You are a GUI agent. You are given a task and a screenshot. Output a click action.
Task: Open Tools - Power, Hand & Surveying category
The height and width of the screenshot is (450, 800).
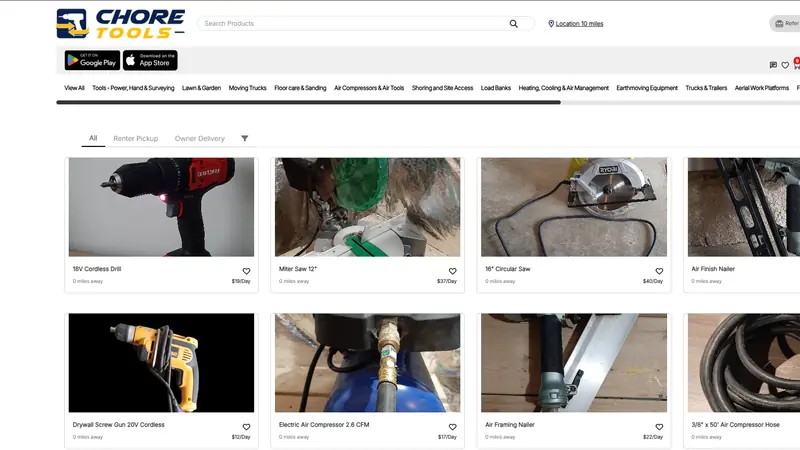(x=133, y=88)
